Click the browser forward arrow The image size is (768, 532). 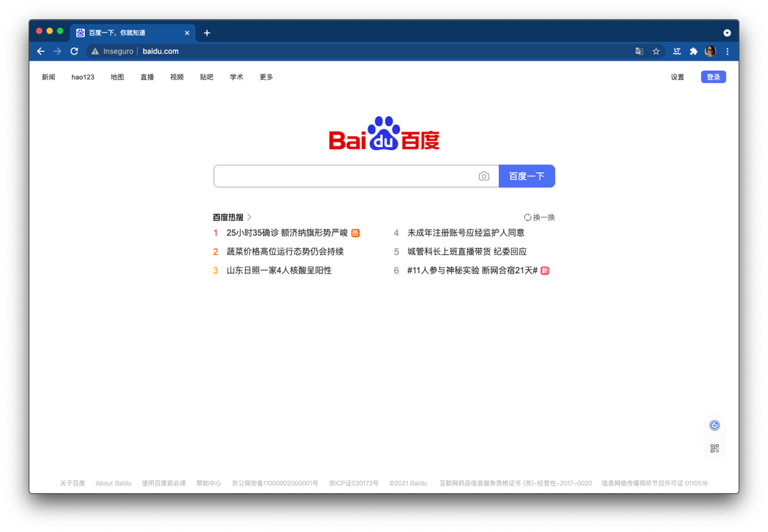pyautogui.click(x=57, y=51)
